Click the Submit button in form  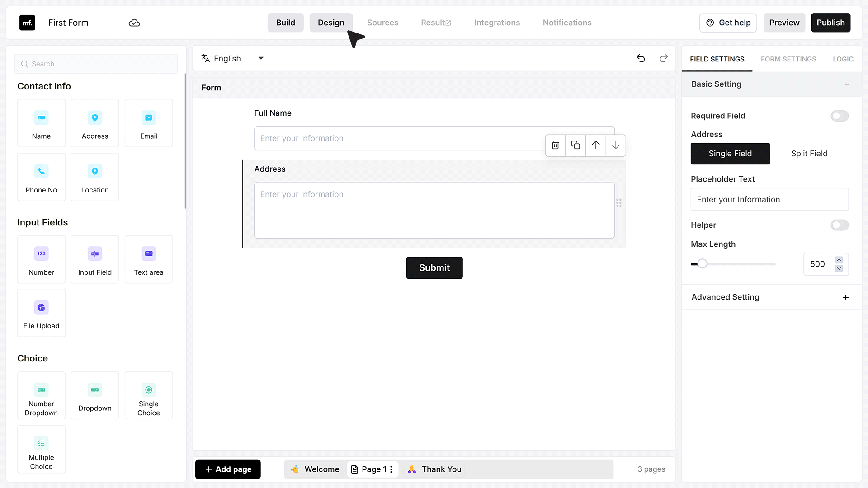[434, 268]
